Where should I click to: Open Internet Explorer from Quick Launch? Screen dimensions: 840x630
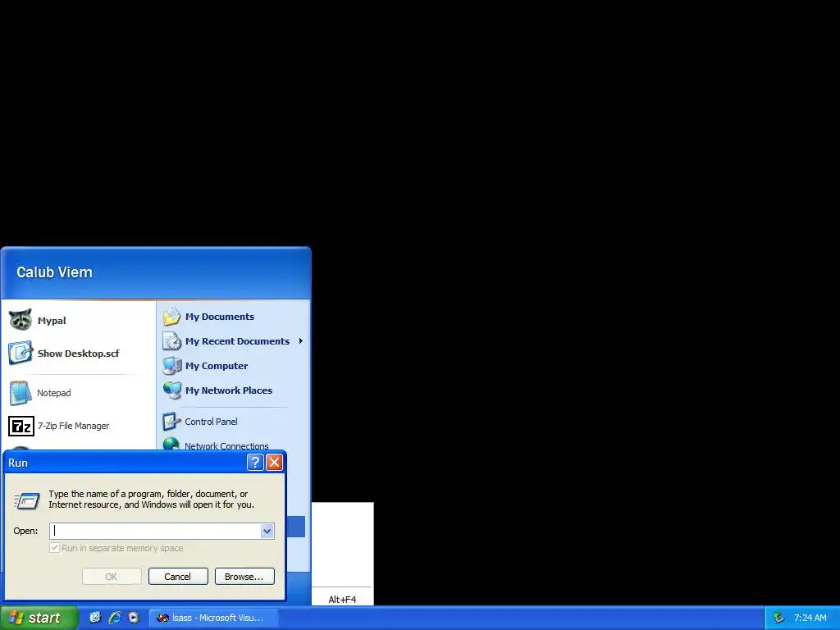tap(114, 618)
